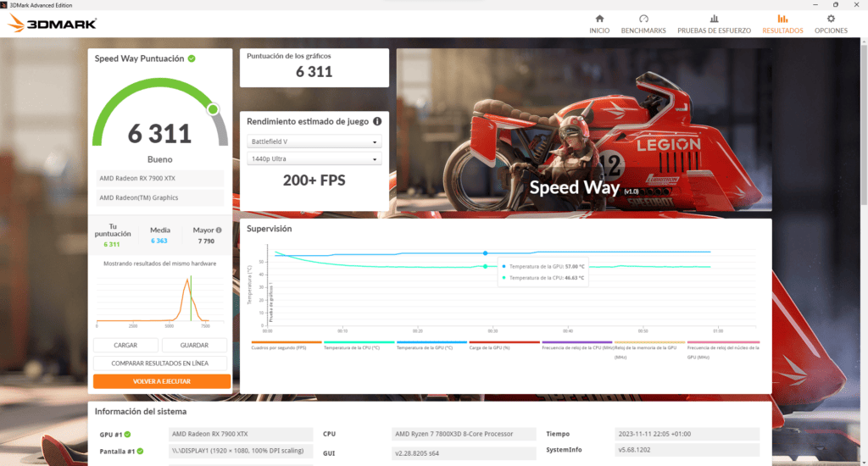Click GPU temperature data point on chart
The height and width of the screenshot is (466, 868).
pyautogui.click(x=485, y=252)
